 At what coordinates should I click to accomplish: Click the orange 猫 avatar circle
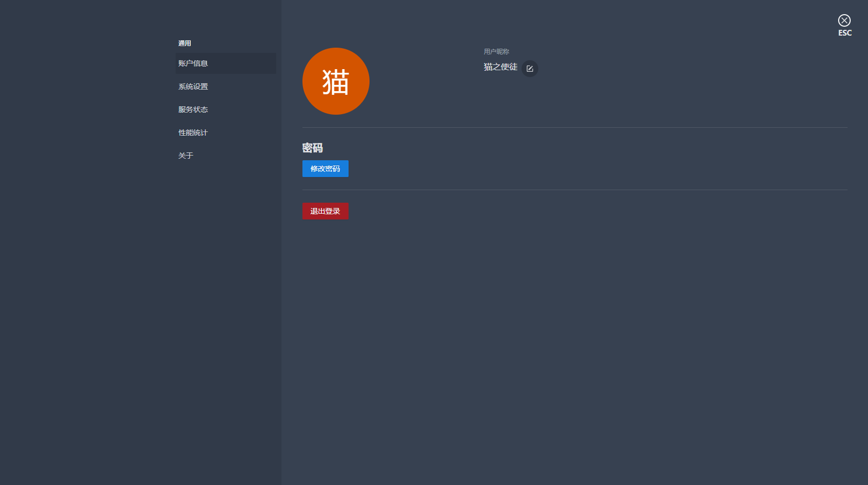coord(336,81)
